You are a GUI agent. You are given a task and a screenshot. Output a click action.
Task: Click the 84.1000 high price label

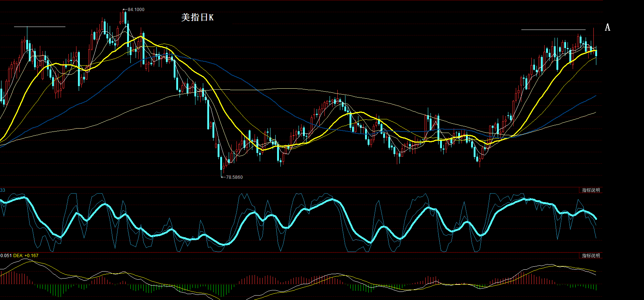(x=136, y=10)
